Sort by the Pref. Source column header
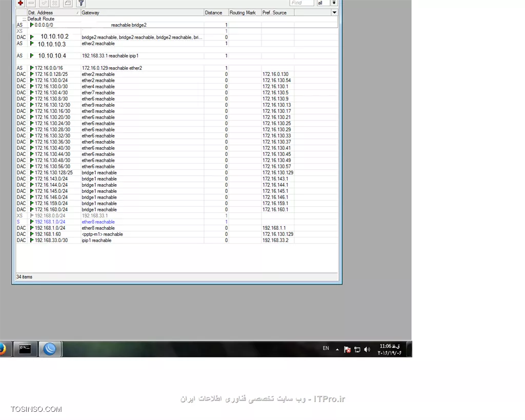 [277, 12]
